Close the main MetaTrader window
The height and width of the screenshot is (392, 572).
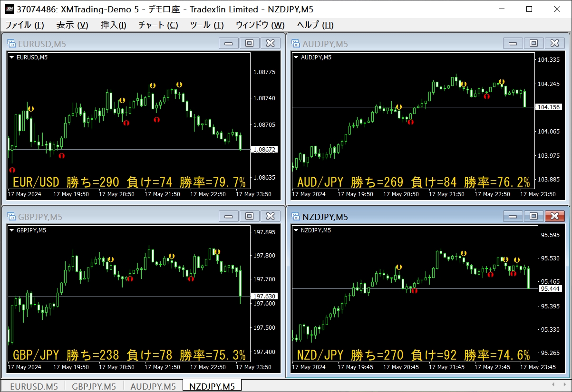point(556,9)
